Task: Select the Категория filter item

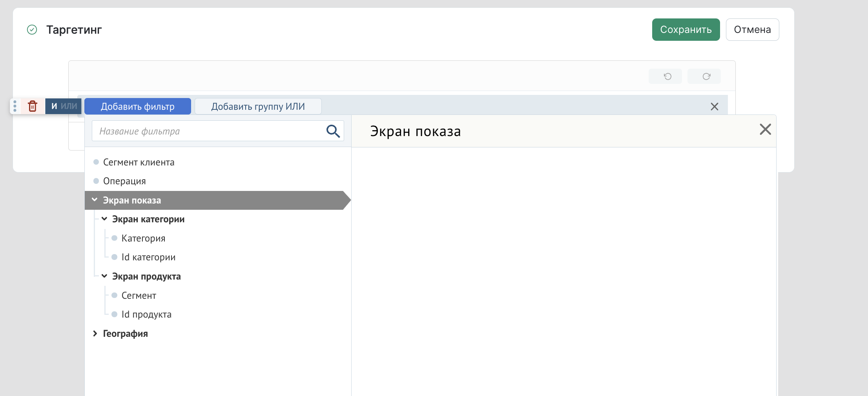Action: (143, 238)
